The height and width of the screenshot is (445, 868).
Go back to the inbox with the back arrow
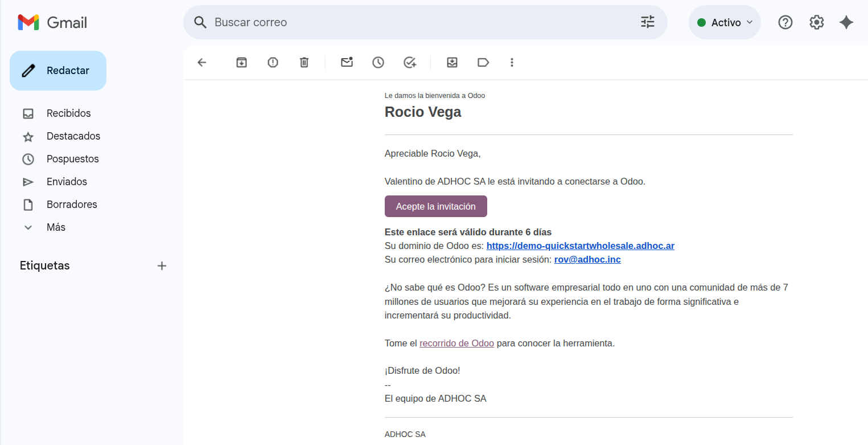coord(201,63)
